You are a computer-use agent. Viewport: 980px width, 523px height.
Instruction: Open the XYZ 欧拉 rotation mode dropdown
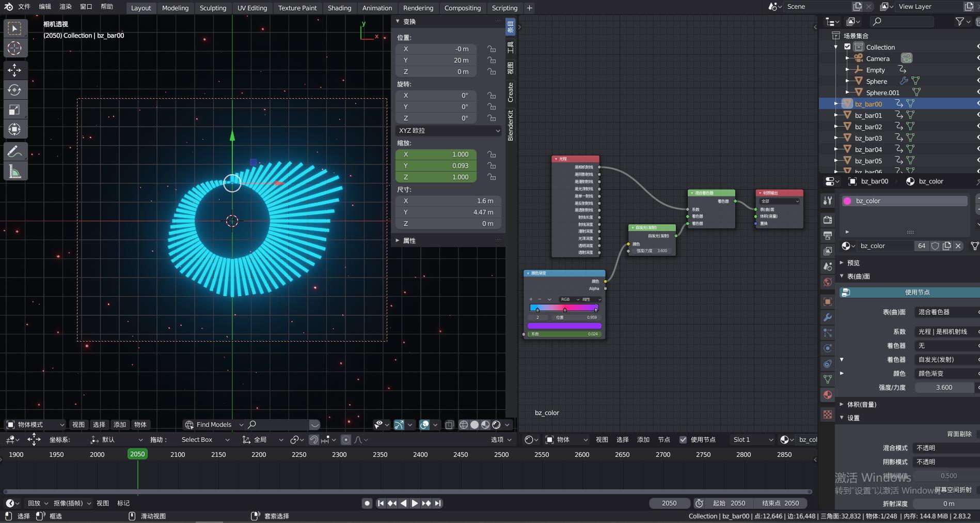pyautogui.click(x=448, y=130)
